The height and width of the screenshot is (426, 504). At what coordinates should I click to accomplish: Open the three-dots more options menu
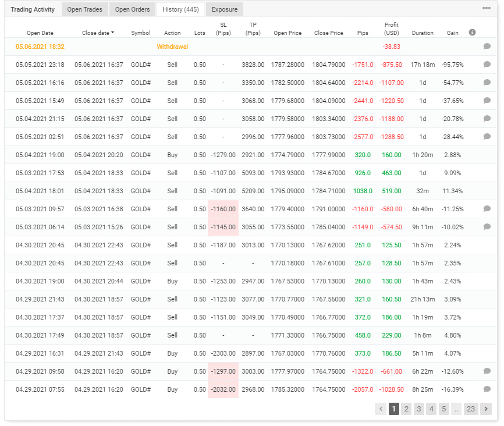pyautogui.click(x=487, y=8)
